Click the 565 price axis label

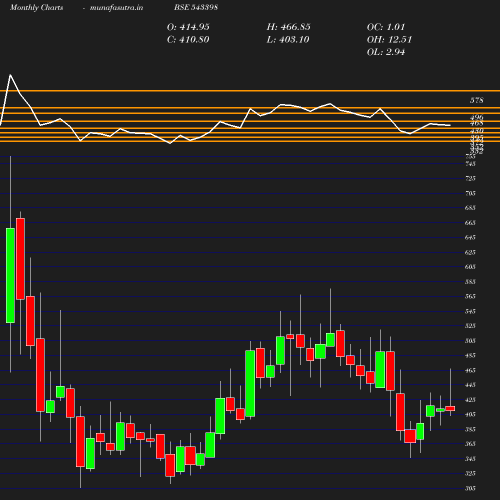[470, 296]
